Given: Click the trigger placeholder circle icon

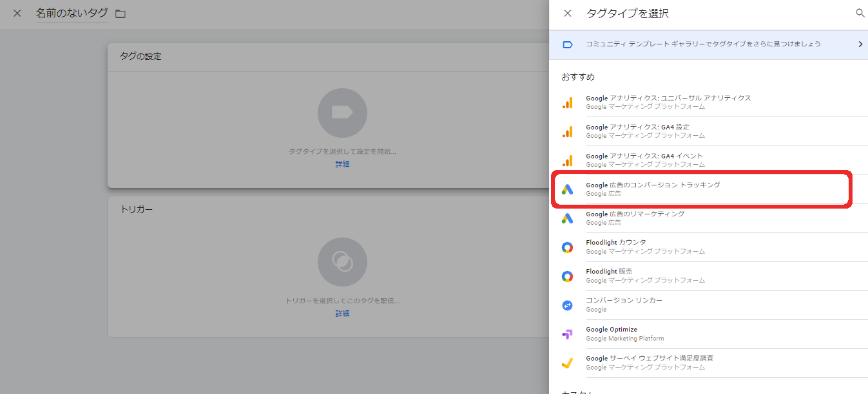Looking at the screenshot, I should point(342,261).
